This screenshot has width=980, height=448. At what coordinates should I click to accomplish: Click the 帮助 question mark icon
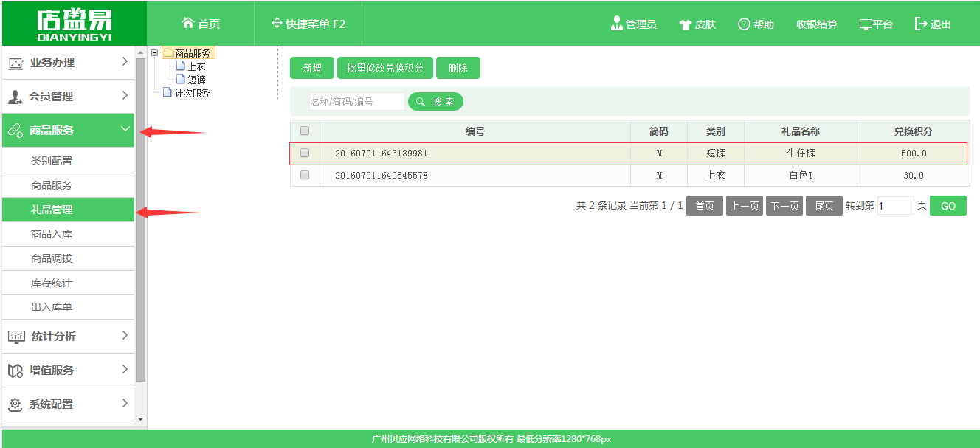(744, 24)
